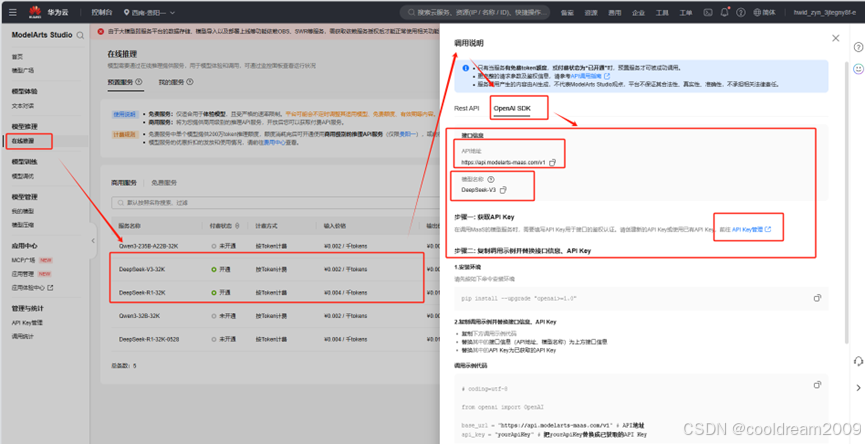Open the API Key管理 link in step one
Viewport: 865px width, 444px height.
click(751, 229)
